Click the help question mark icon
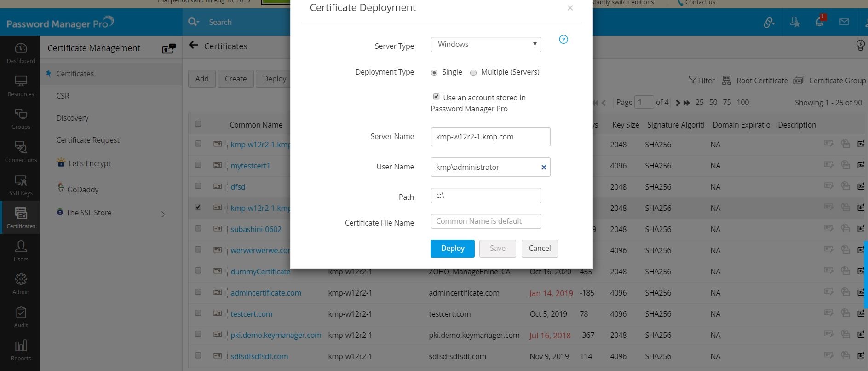868x371 pixels. tap(563, 40)
